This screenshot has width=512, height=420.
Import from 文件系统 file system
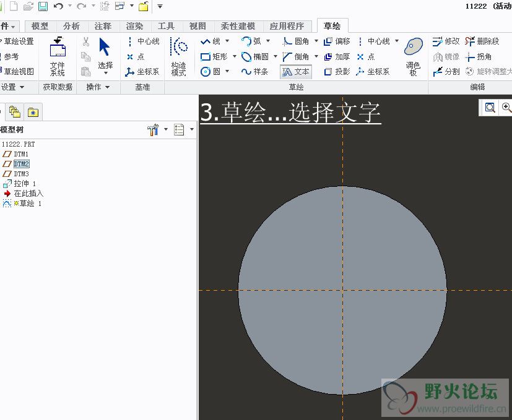[x=58, y=56]
